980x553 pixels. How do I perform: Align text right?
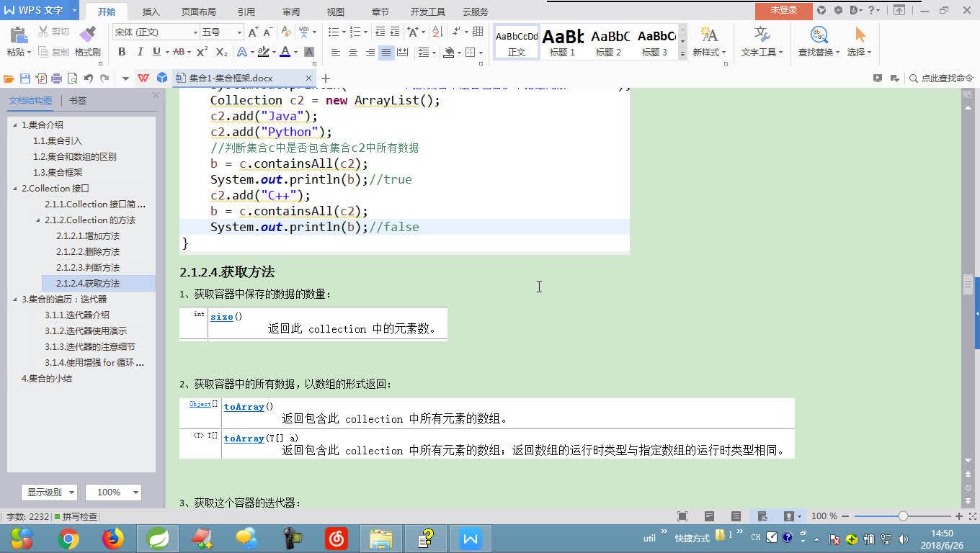coord(370,53)
